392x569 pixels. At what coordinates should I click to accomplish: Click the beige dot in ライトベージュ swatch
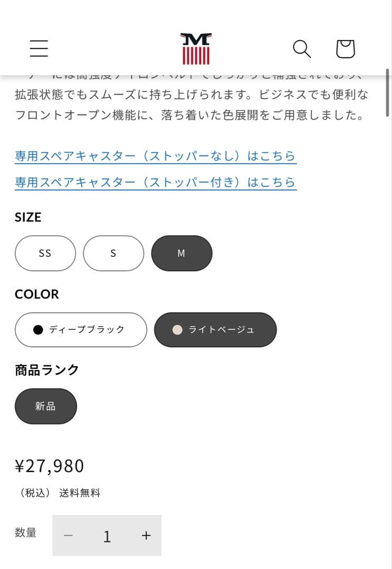pos(178,329)
